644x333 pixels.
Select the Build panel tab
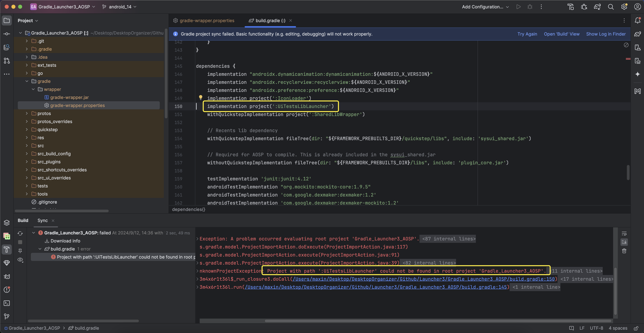23,220
